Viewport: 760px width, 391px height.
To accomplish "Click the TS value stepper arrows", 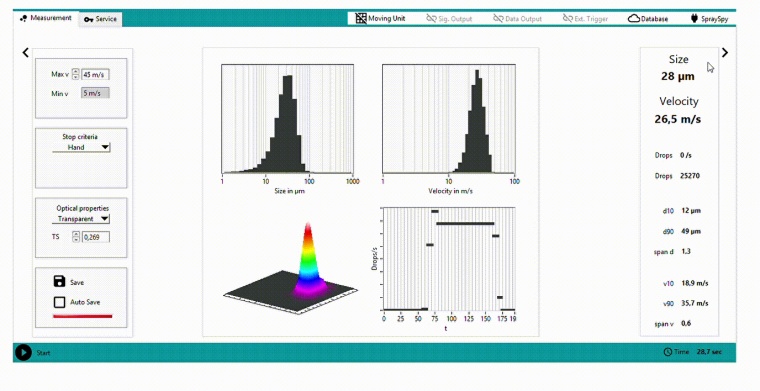I will coord(76,237).
